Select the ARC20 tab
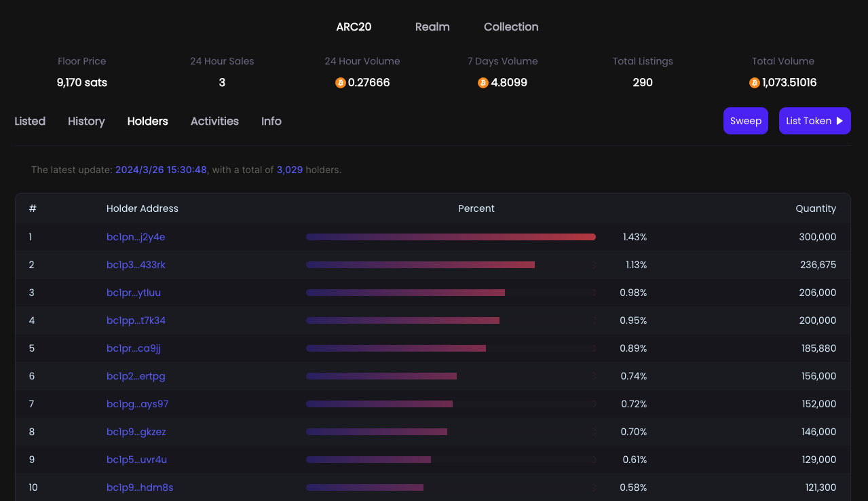The image size is (868, 501). point(354,27)
